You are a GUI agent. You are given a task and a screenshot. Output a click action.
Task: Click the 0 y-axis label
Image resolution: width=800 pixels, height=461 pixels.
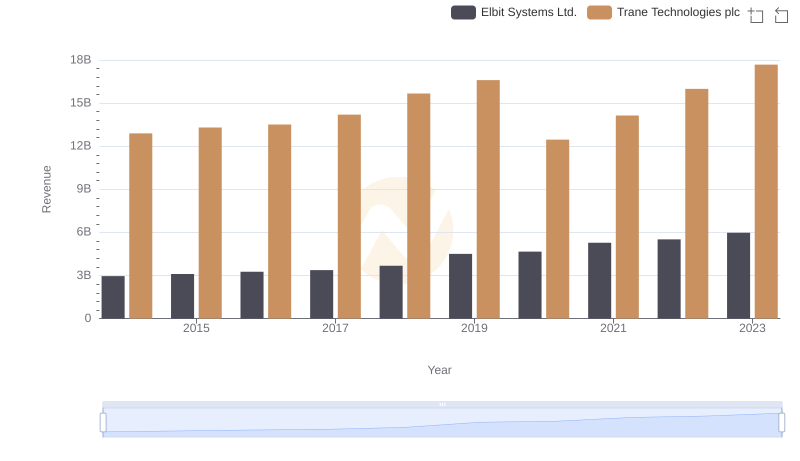(x=88, y=318)
